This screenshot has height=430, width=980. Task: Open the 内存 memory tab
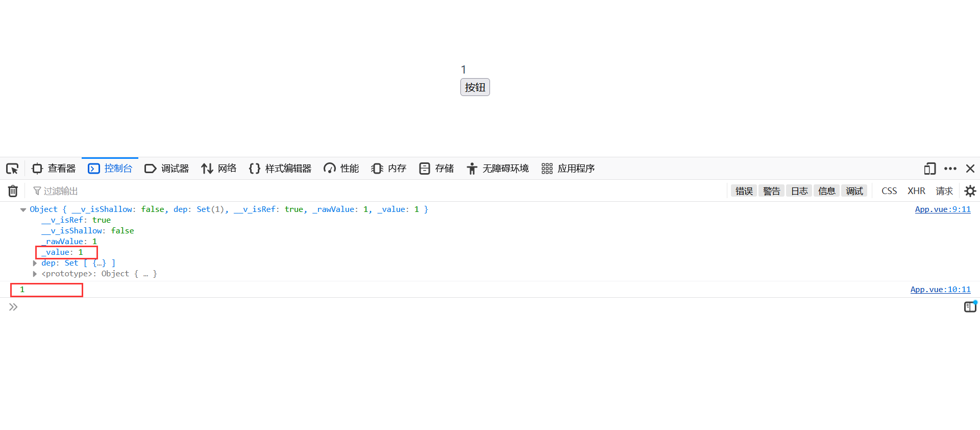[389, 169]
